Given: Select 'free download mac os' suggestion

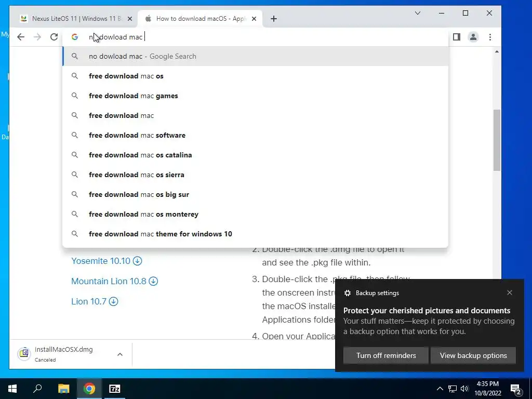Looking at the screenshot, I should coord(255,76).
